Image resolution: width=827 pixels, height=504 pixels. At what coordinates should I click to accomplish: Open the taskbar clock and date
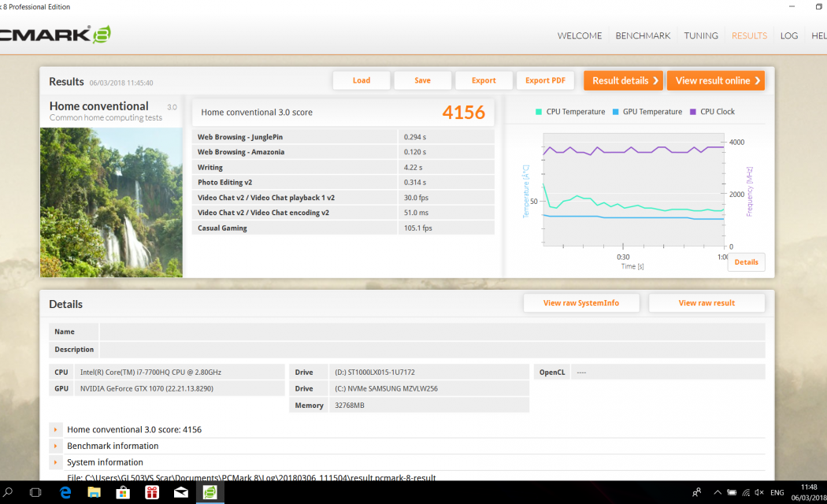coord(809,492)
